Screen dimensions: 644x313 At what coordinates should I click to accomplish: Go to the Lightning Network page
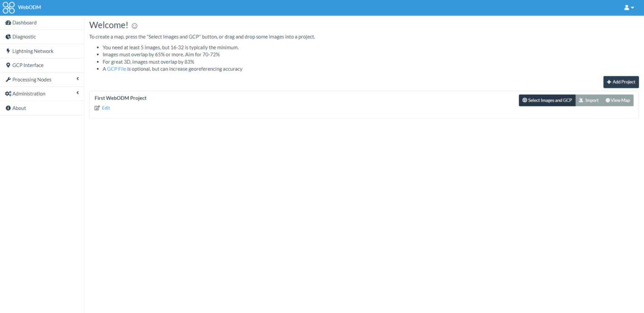tap(33, 51)
